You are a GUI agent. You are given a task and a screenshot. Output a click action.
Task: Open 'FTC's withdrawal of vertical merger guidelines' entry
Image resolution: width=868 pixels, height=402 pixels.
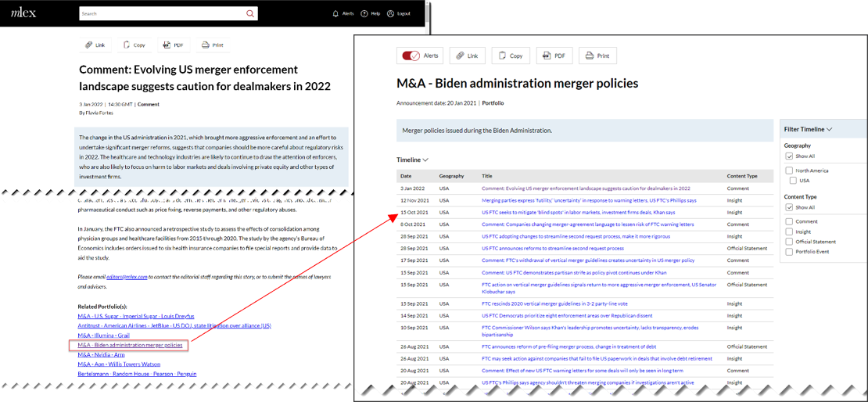click(x=588, y=260)
